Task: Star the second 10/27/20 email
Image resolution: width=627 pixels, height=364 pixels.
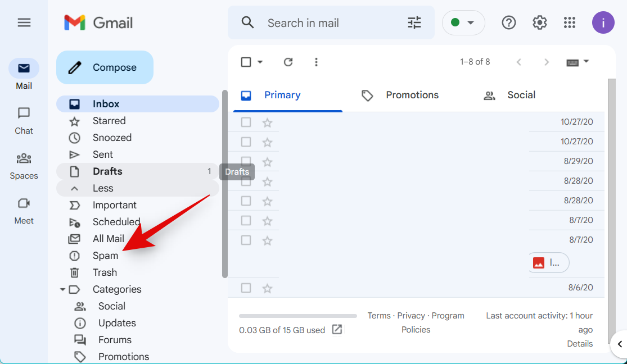Action: point(268,142)
